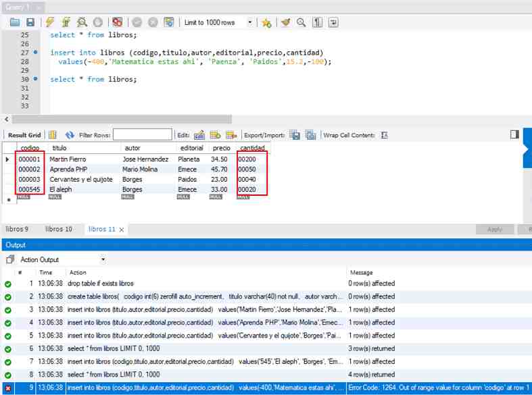Image resolution: width=532 pixels, height=395 pixels.
Task: Click the 'autor' column header
Action: coord(132,148)
